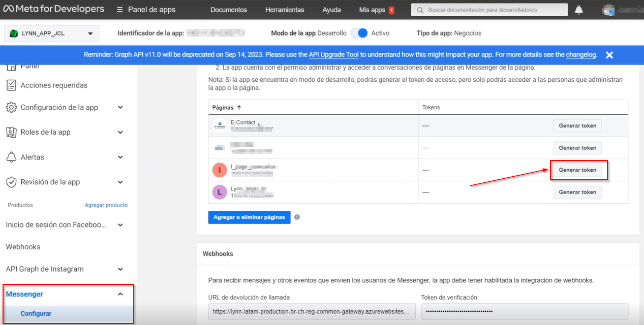This screenshot has width=644, height=325.
Task: Click the Agregar producto link
Action: click(106, 205)
